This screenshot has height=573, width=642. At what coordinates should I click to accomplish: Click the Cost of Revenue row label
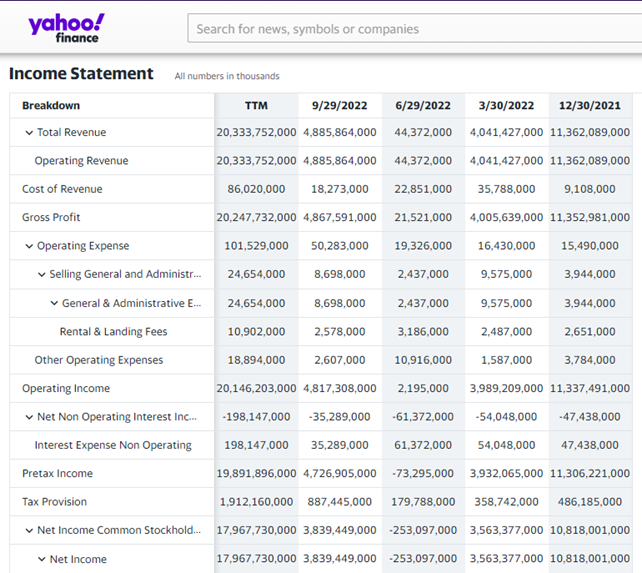point(62,189)
